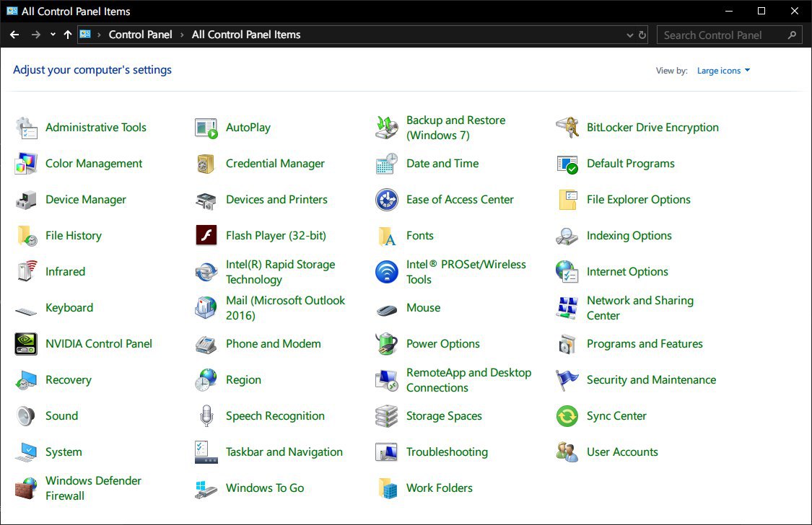
Task: Open the Fonts folder icon
Action: [x=387, y=237]
